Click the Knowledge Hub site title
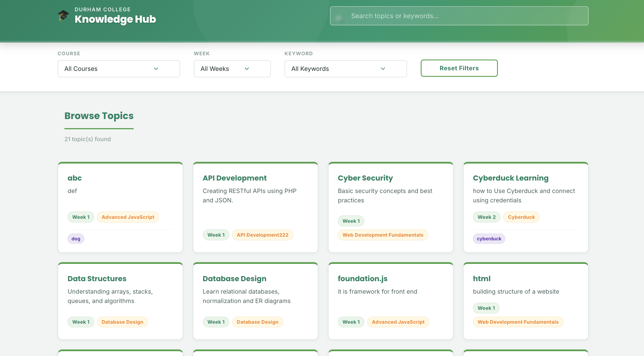644x356 pixels. pyautogui.click(x=115, y=19)
